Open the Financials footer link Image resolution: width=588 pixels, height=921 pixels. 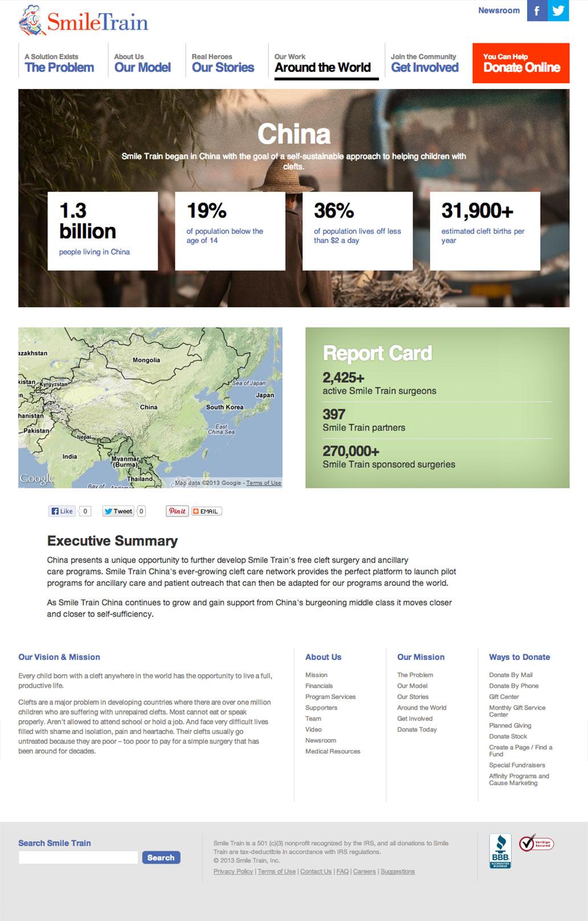pyautogui.click(x=319, y=686)
